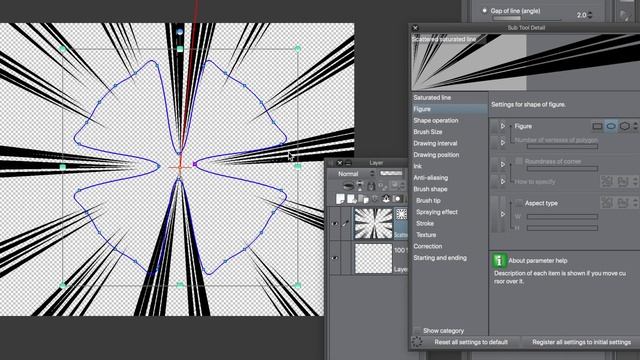Click the Figure option list stepper arrows
Image resolution: width=640 pixels, height=360 pixels.
pos(636,127)
